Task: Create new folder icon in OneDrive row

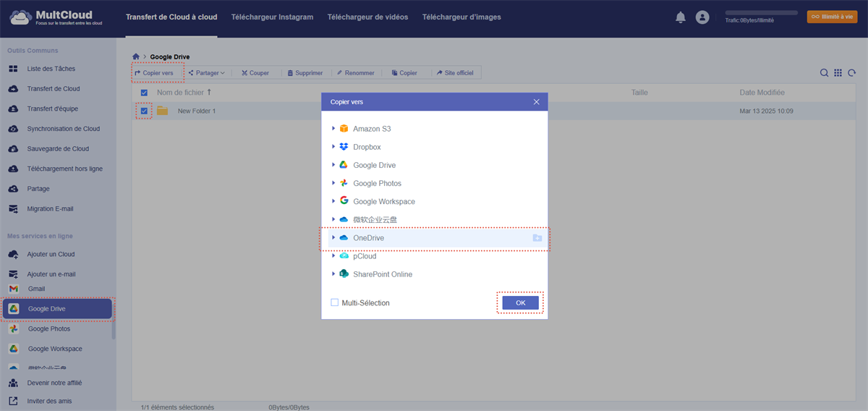Action: coord(537,238)
